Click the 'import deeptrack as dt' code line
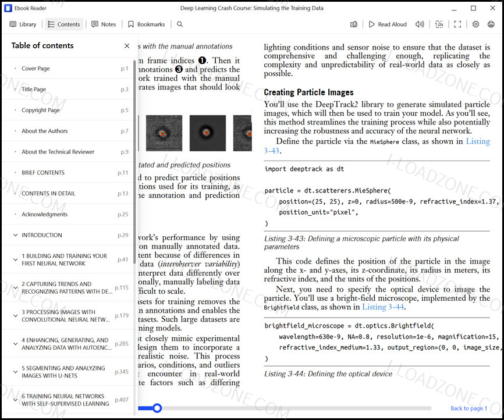The width and height of the screenshot is (504, 420). tap(304, 169)
